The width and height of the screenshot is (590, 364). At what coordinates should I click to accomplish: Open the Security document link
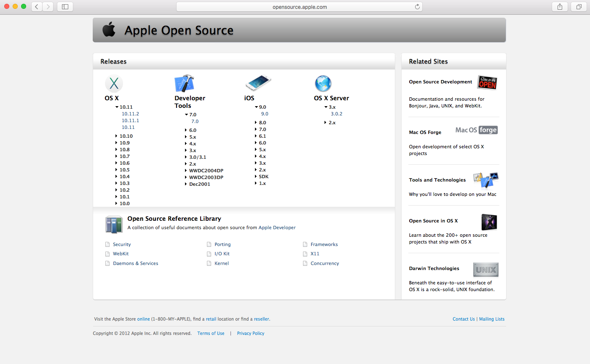pos(122,244)
